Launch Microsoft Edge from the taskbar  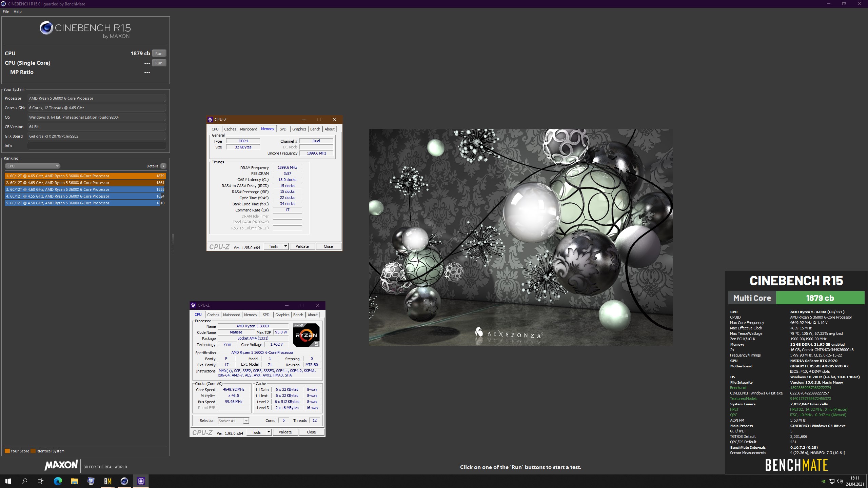pyautogui.click(x=58, y=481)
